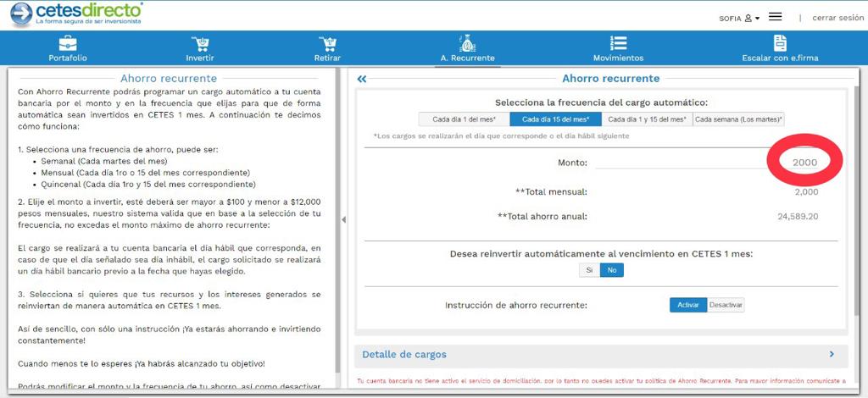
Task: Click the Quincenal bullet text
Action: (148, 184)
